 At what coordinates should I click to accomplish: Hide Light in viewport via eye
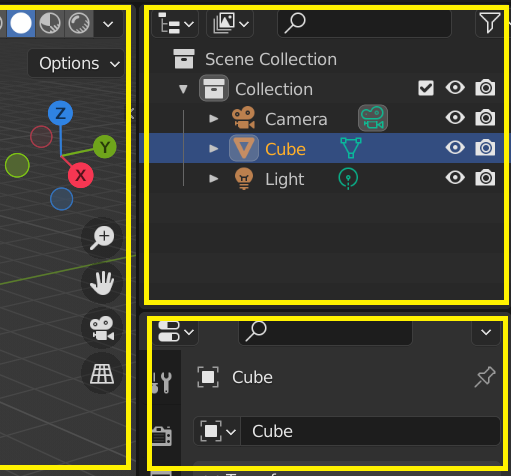tap(455, 177)
